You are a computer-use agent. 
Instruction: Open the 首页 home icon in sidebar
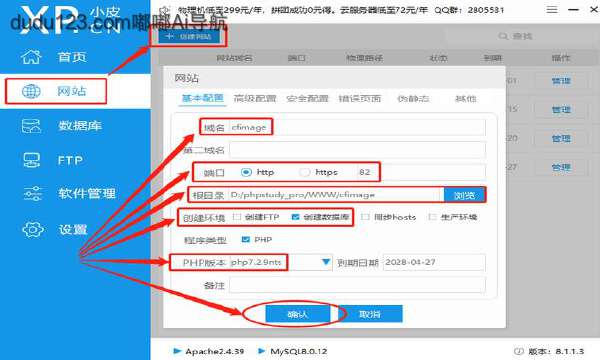[31, 57]
